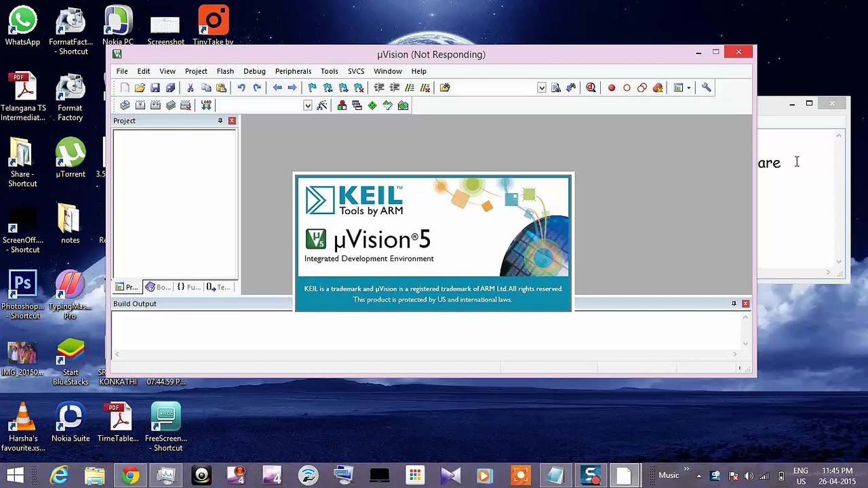Open Manage Run-Time Environment green diamond
The width and height of the screenshot is (868, 488).
(372, 105)
